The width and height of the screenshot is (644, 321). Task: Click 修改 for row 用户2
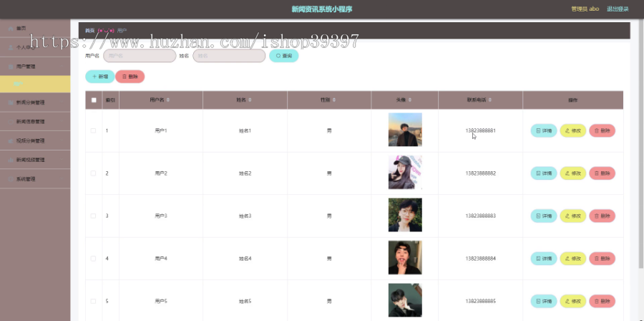(x=573, y=173)
